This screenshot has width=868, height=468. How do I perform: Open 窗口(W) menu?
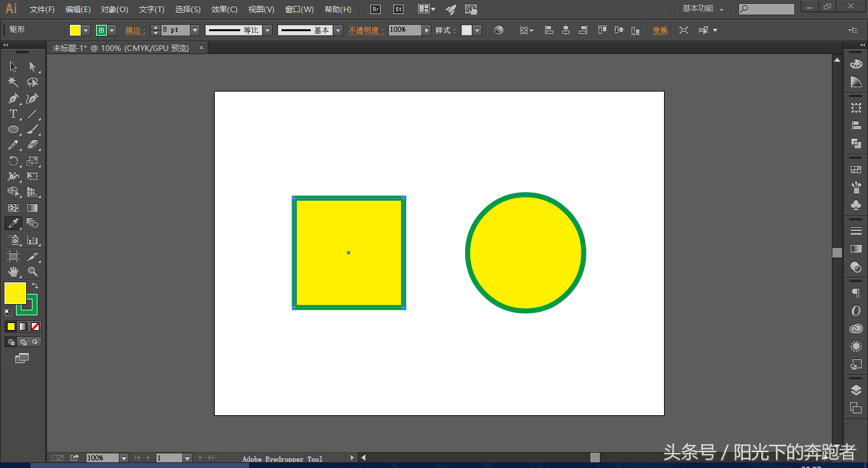point(299,10)
